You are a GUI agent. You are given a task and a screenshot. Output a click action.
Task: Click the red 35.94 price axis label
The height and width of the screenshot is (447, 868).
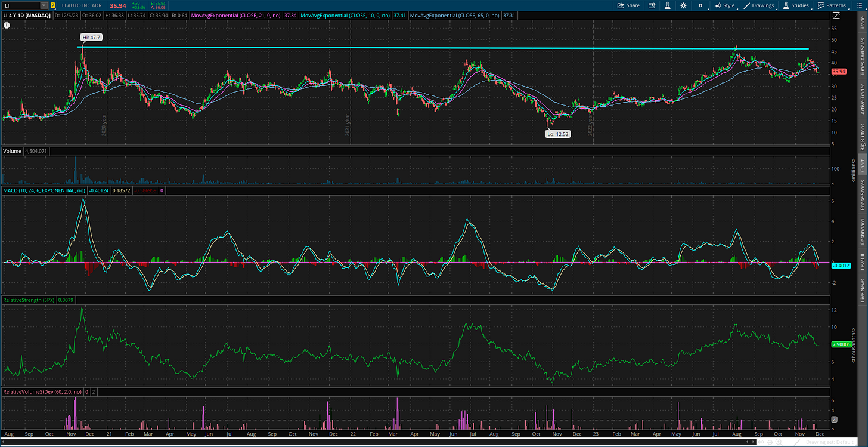point(839,72)
